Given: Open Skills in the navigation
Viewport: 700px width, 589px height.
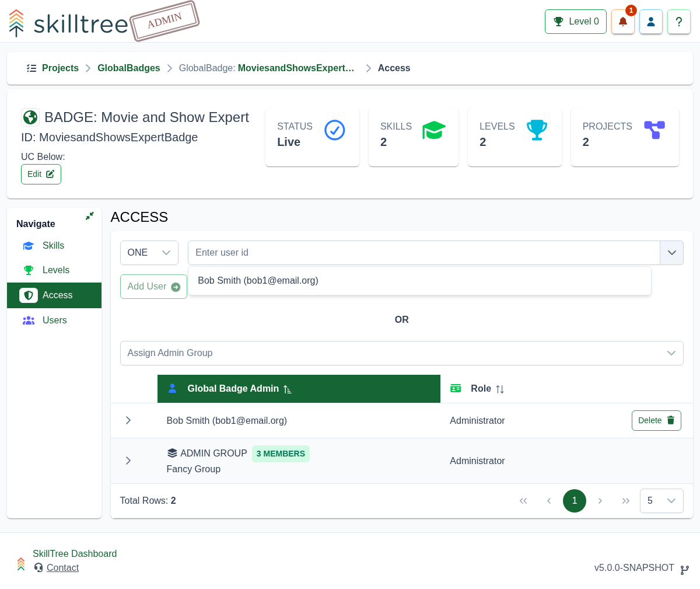Looking at the screenshot, I should (54, 246).
